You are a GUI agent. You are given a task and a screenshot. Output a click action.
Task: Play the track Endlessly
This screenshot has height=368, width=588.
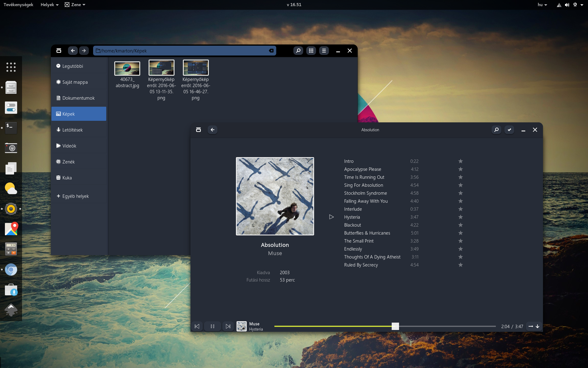[x=353, y=249]
